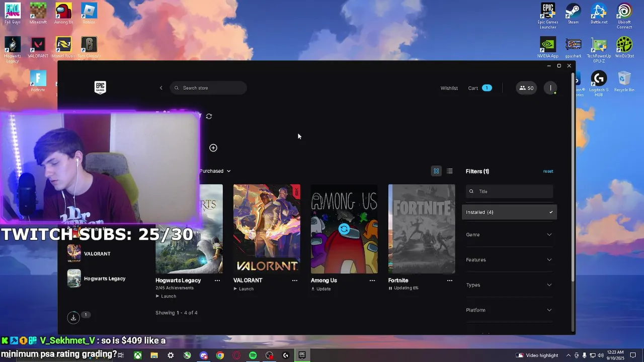Reset the library filters

[x=548, y=171]
